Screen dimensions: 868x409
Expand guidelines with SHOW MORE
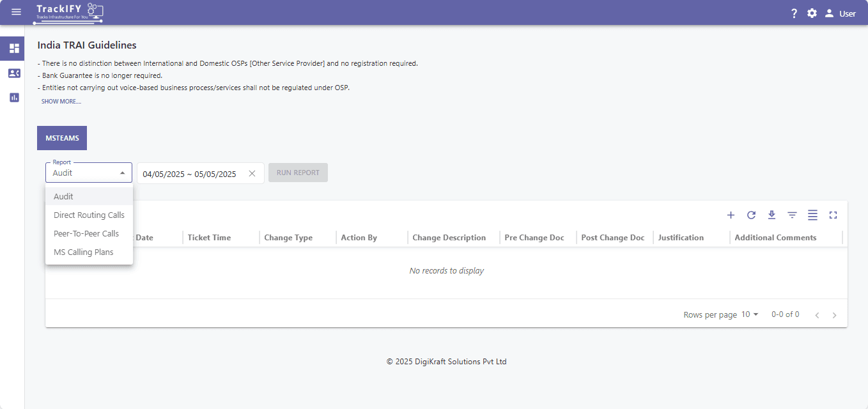(x=61, y=102)
